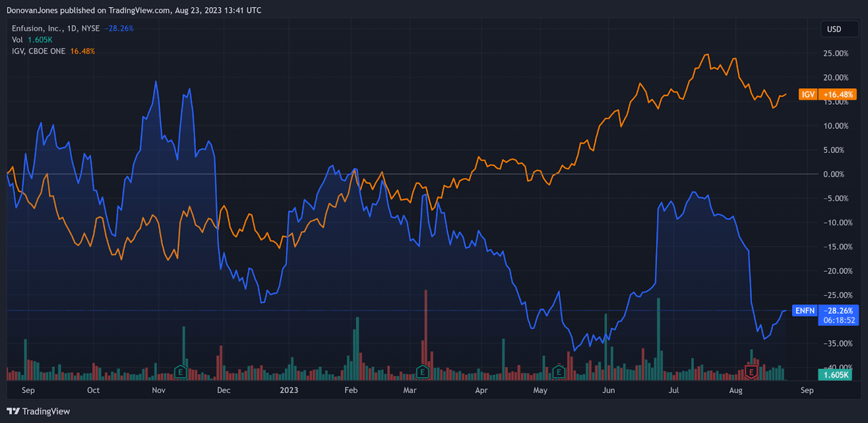Click the 2023 label on the time axis

tap(289, 390)
